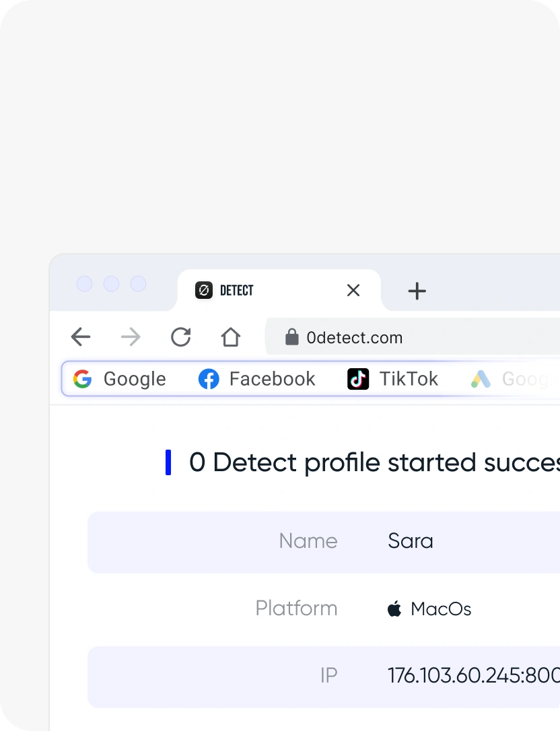Click the profile name Sara
This screenshot has height=731, width=560.
[411, 541]
